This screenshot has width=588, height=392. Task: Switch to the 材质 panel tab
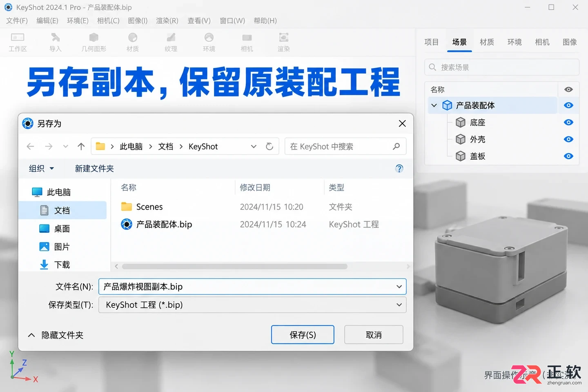tap(487, 42)
